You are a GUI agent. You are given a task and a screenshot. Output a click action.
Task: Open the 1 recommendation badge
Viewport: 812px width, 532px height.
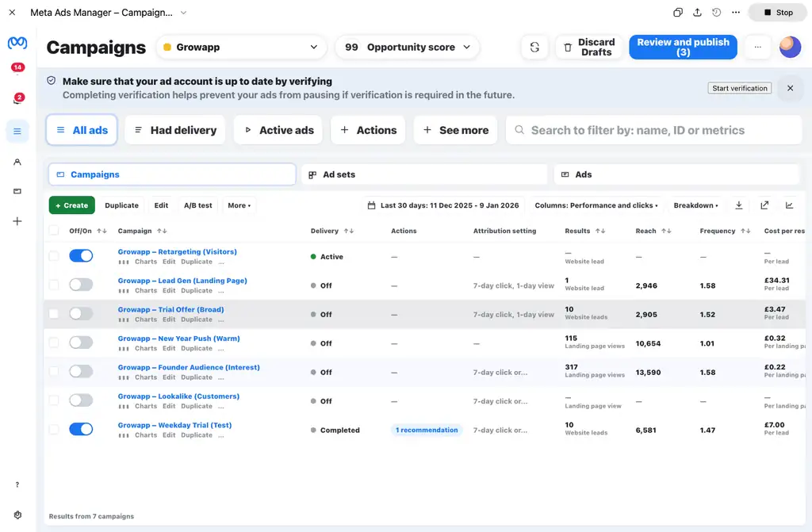[x=427, y=430]
